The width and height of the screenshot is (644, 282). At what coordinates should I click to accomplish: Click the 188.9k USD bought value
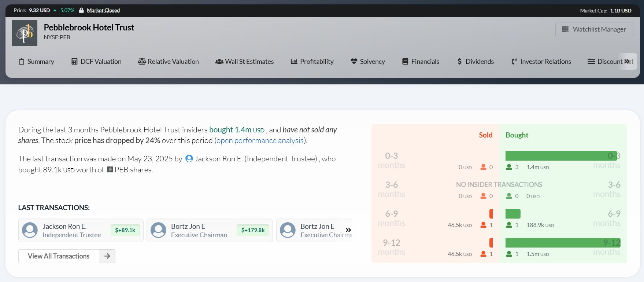[540, 225]
